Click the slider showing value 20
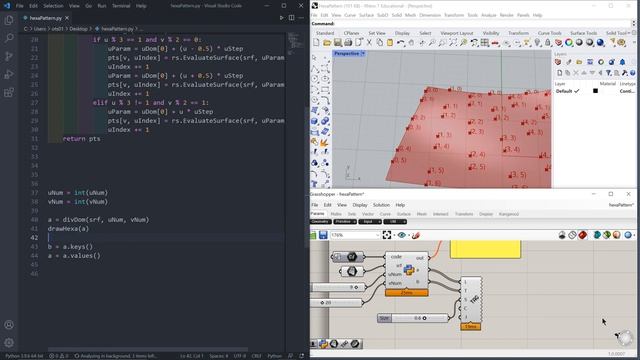 tap(336, 303)
